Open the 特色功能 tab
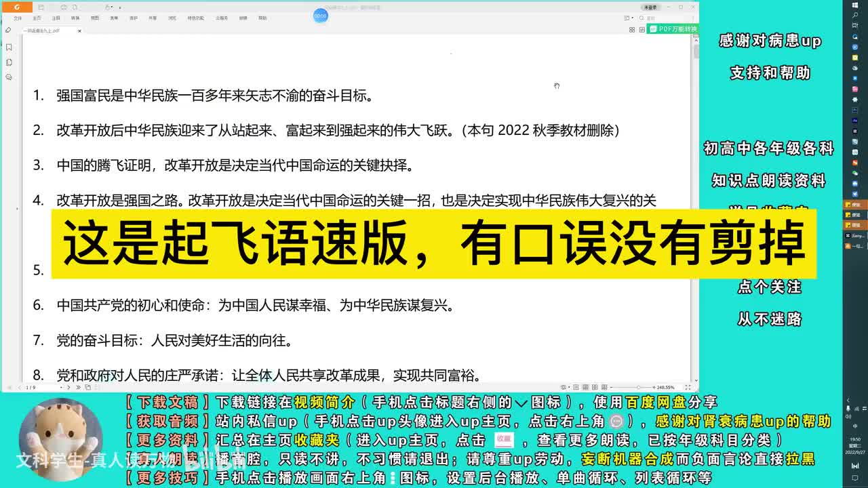 196,18
